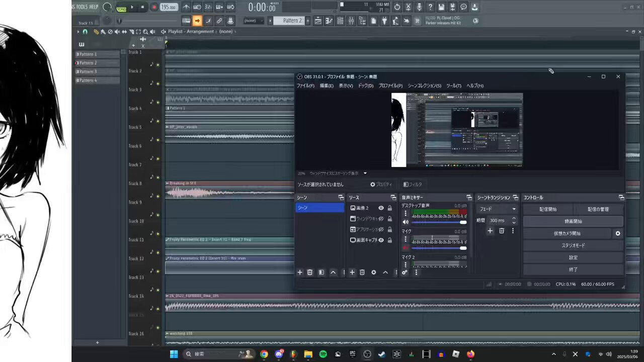Open virtual camera settings gear

tap(618, 233)
